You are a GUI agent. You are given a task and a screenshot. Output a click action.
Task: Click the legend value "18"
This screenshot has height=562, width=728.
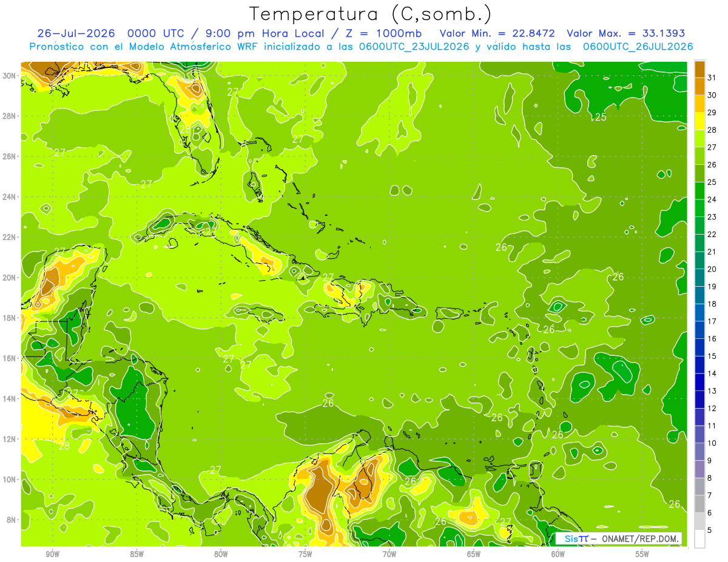[712, 304]
